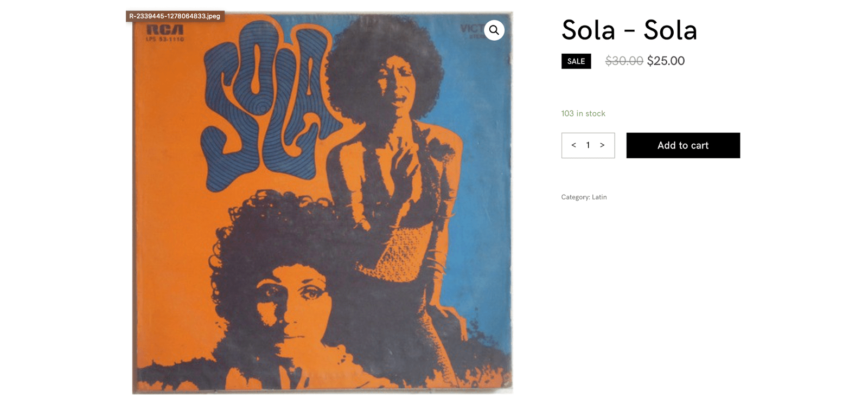The height and width of the screenshot is (398, 868).
Task: Click the green 103 in stock text
Action: (x=583, y=114)
